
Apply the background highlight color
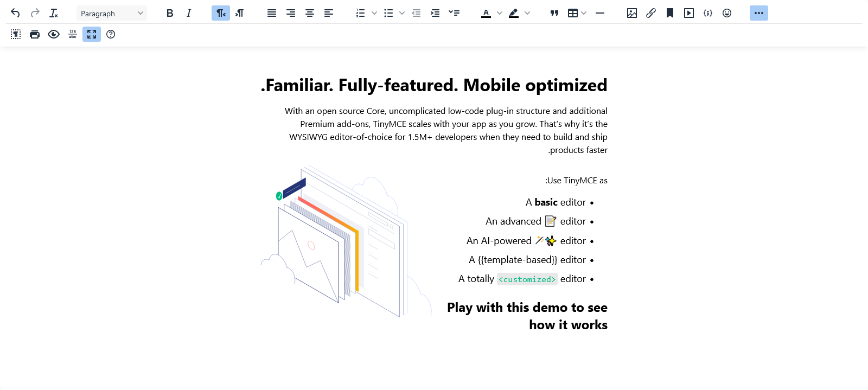pos(514,13)
